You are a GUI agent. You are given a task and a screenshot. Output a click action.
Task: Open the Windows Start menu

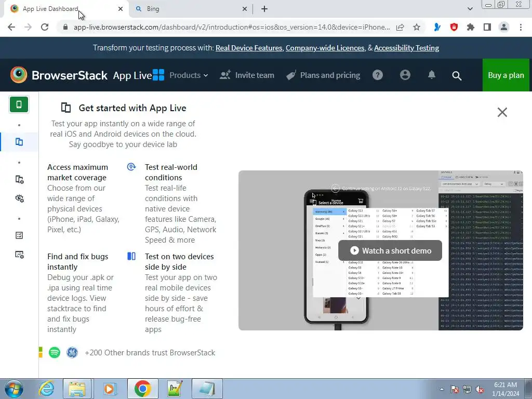click(x=14, y=389)
